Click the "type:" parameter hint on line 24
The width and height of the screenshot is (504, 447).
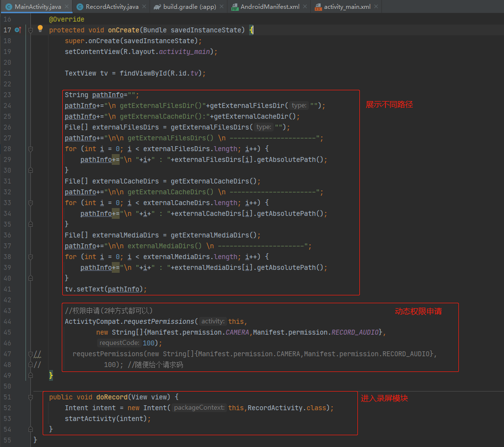(x=299, y=105)
